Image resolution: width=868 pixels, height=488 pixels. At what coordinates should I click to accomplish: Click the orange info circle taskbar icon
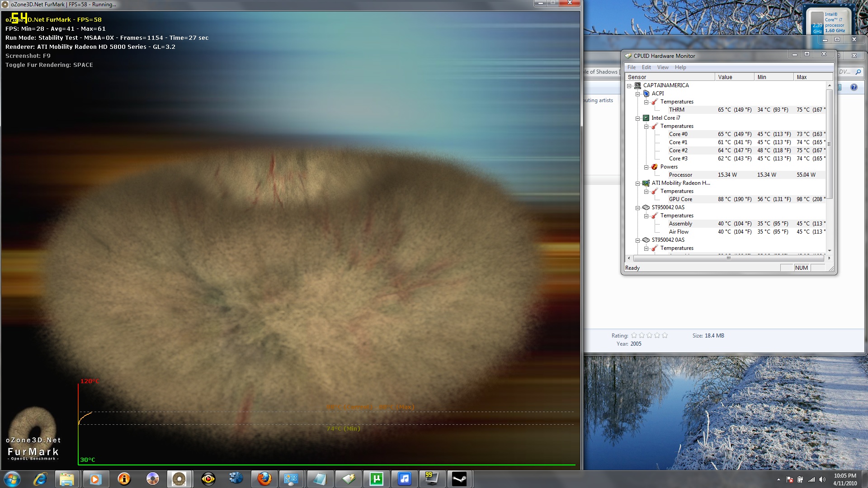(x=123, y=479)
